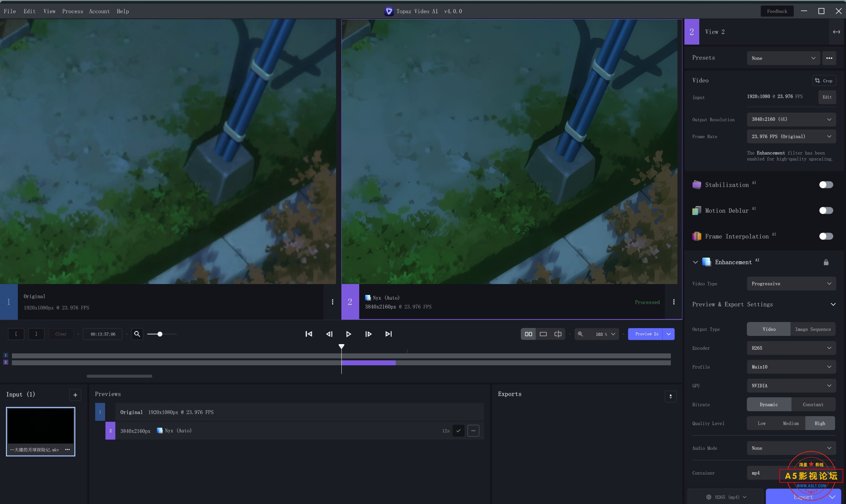
Task: Click the green checkmark on Nyx preview
Action: pos(458,431)
